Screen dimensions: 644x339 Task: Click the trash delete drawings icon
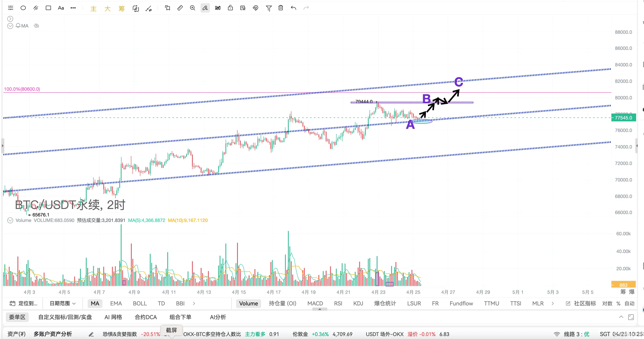281,8
